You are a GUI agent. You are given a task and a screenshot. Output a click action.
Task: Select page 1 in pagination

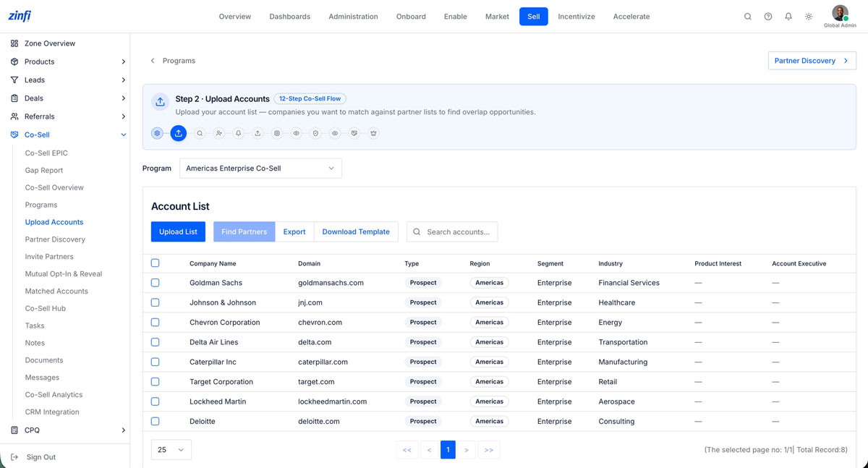pos(448,450)
